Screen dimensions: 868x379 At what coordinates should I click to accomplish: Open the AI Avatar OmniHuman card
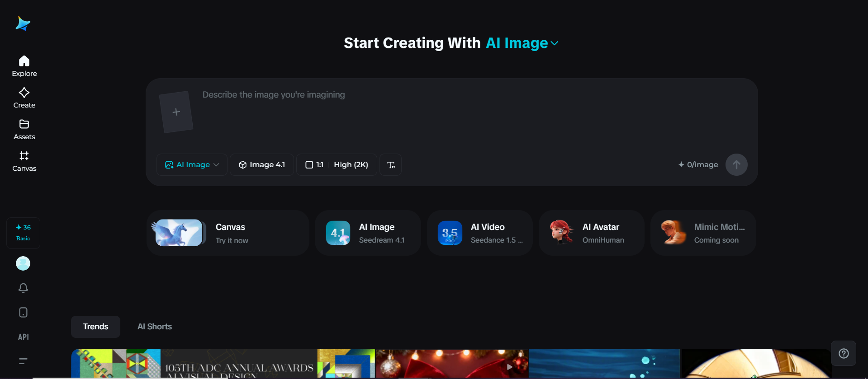(592, 233)
